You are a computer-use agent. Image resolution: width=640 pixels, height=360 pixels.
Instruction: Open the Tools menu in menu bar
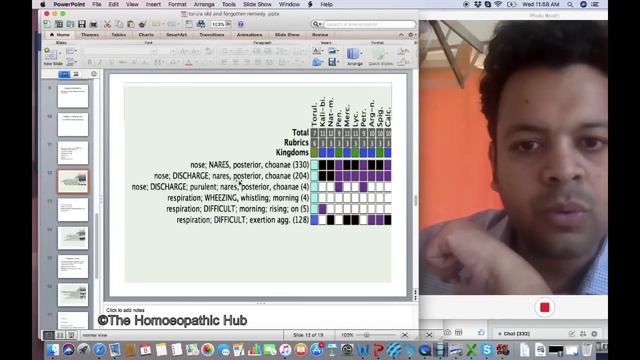pyautogui.click(x=229, y=4)
